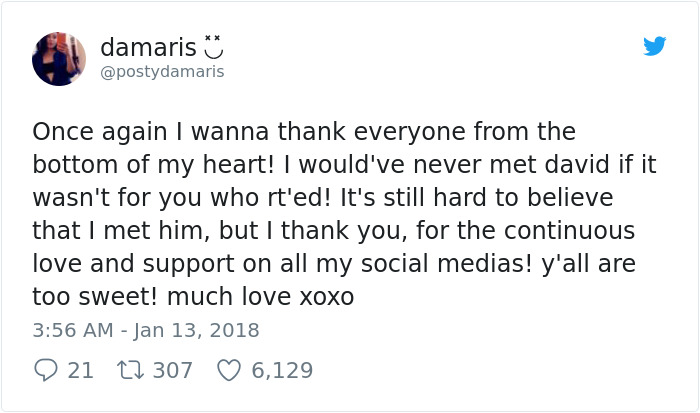Click the reply count 21
The image size is (700, 413).
point(81,370)
